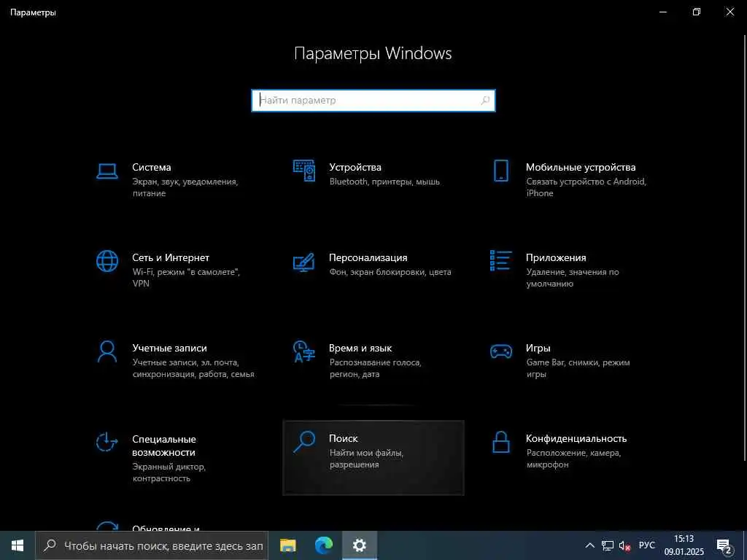Launch File Explorer from taskbar
The width and height of the screenshot is (747, 560).
coord(287,545)
